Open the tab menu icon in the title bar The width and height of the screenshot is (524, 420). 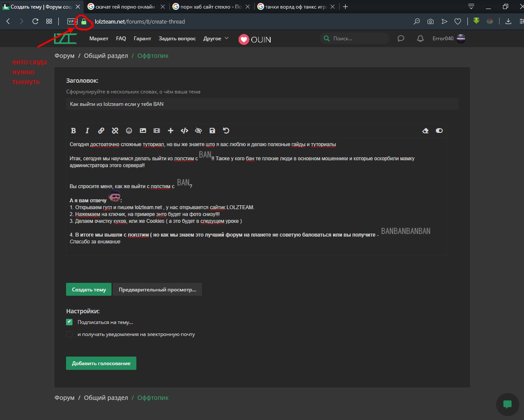[x=471, y=6]
